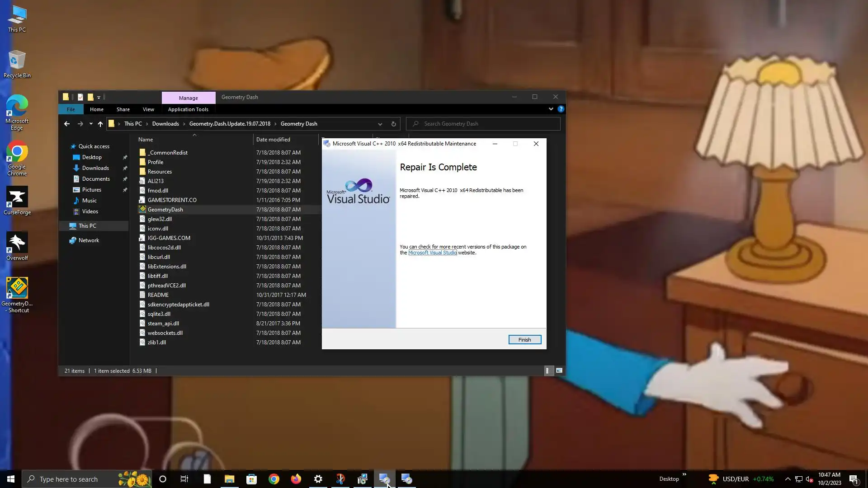Open the Customize Quick Access Toolbar dropdown
The height and width of the screenshot is (488, 868).
tap(99, 97)
